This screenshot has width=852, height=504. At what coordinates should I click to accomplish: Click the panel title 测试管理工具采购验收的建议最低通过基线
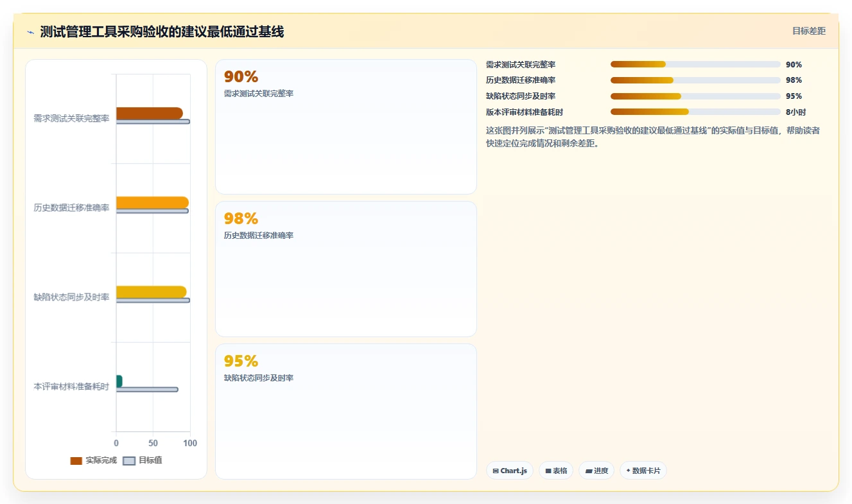coord(162,31)
